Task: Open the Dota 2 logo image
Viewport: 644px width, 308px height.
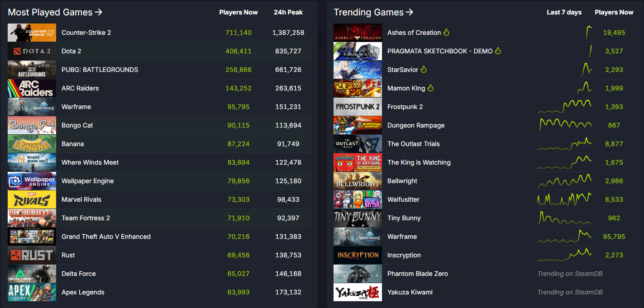Action: (32, 51)
